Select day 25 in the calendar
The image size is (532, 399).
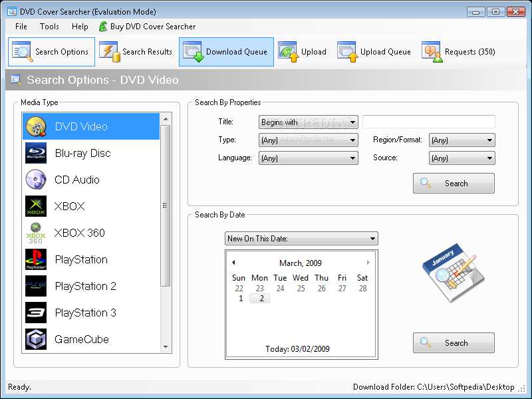click(x=301, y=289)
